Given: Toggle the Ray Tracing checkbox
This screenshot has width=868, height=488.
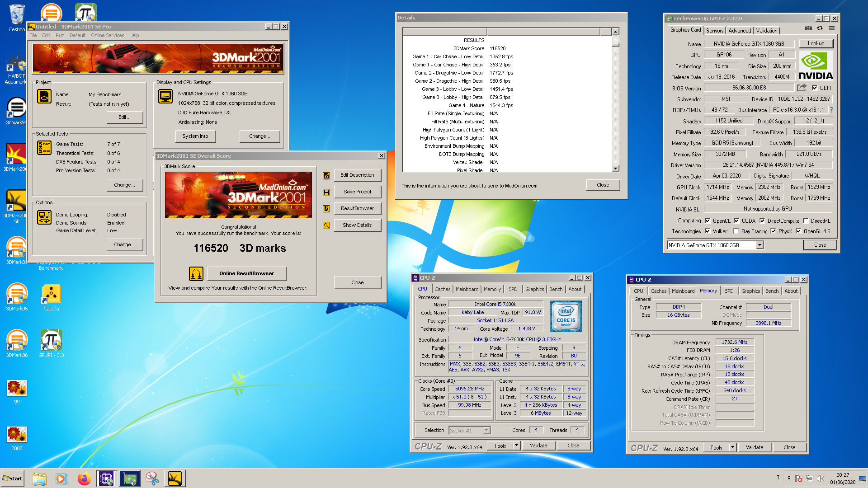Looking at the screenshot, I should 736,231.
